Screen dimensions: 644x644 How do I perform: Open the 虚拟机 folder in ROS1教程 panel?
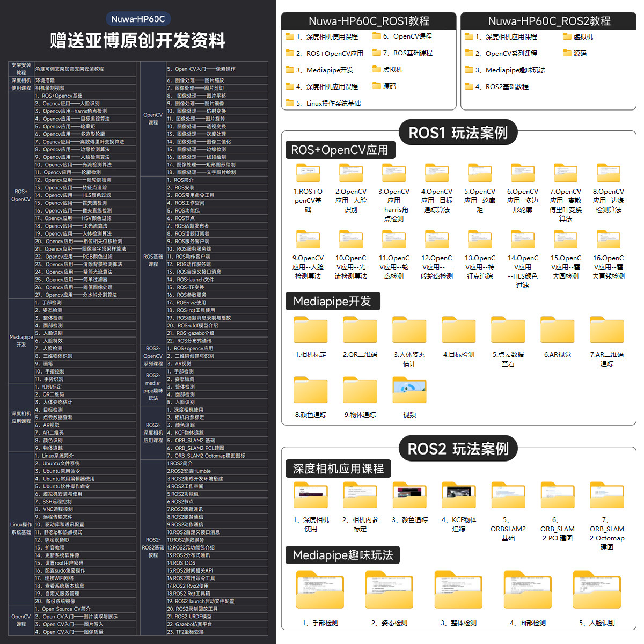387,70
